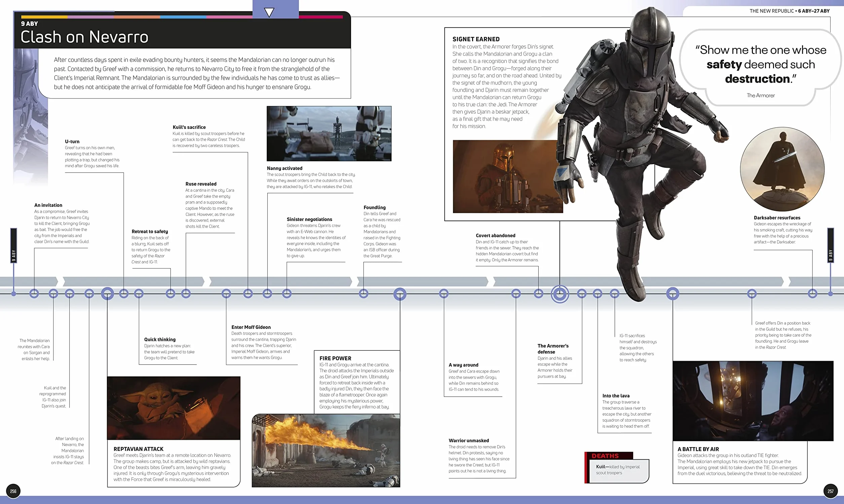Click the 'Nanny activated' heading

(x=284, y=168)
